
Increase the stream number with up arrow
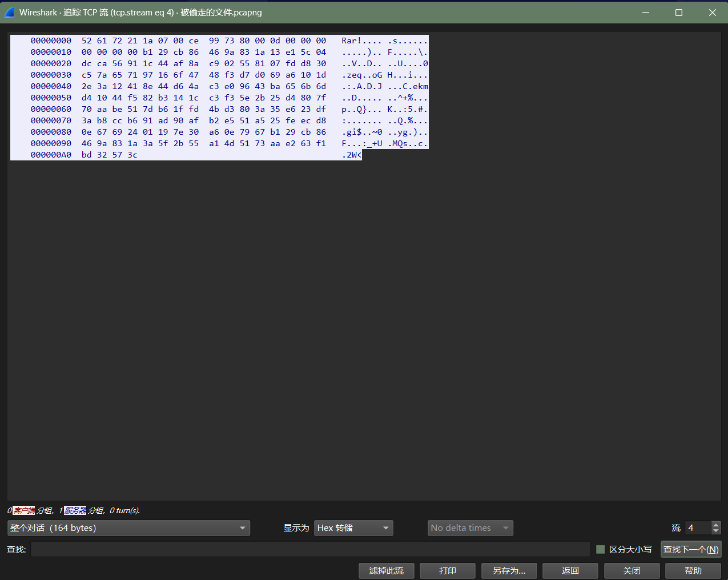716,524
